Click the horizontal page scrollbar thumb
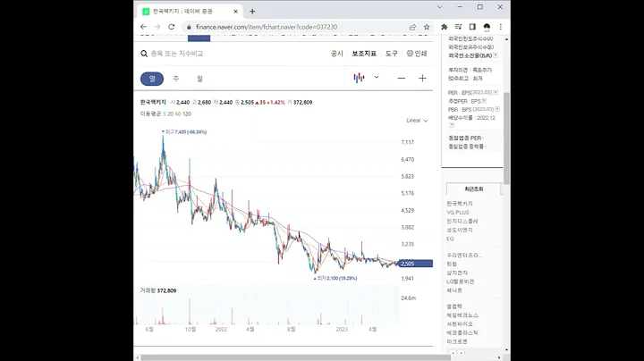 (296, 357)
